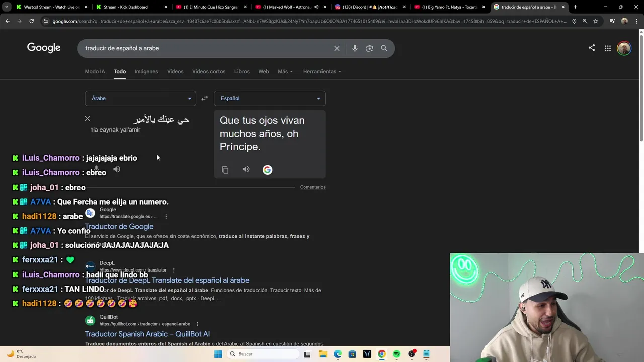
Task: Start voice search with the microphone icon
Action: [x=355, y=48]
